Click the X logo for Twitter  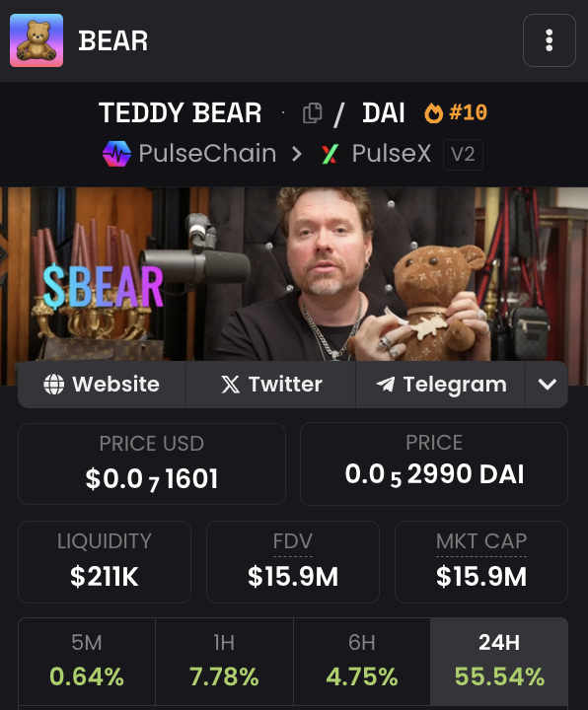click(230, 385)
